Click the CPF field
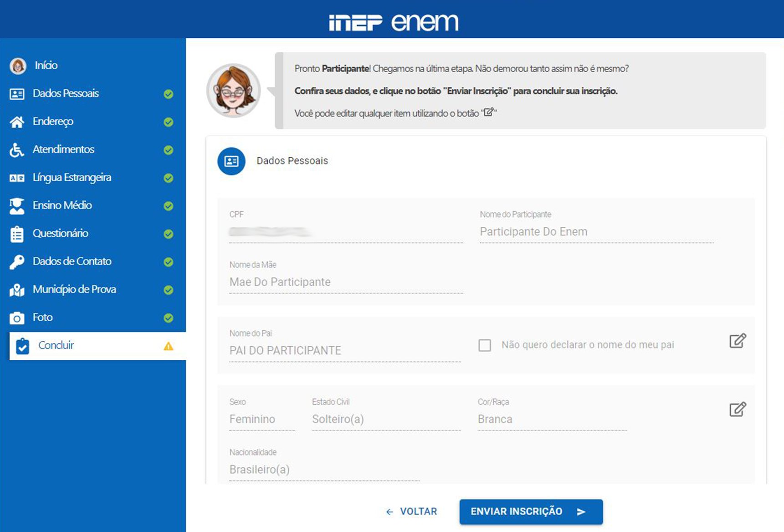Viewport: 784px width, 532px height. [x=346, y=232]
